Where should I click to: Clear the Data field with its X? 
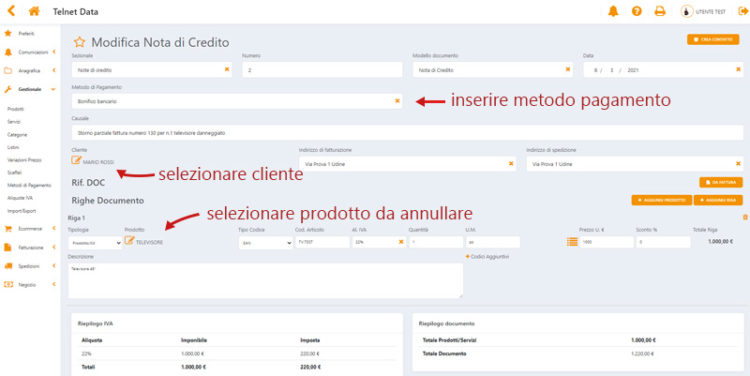pos(738,69)
